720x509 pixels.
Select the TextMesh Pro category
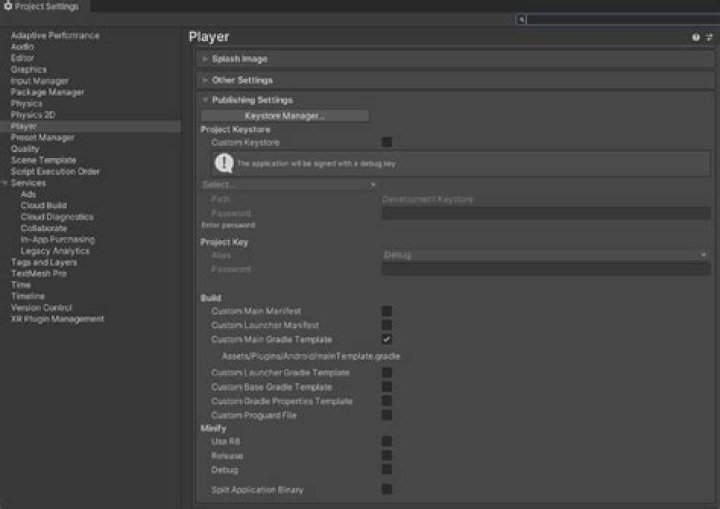(39, 273)
